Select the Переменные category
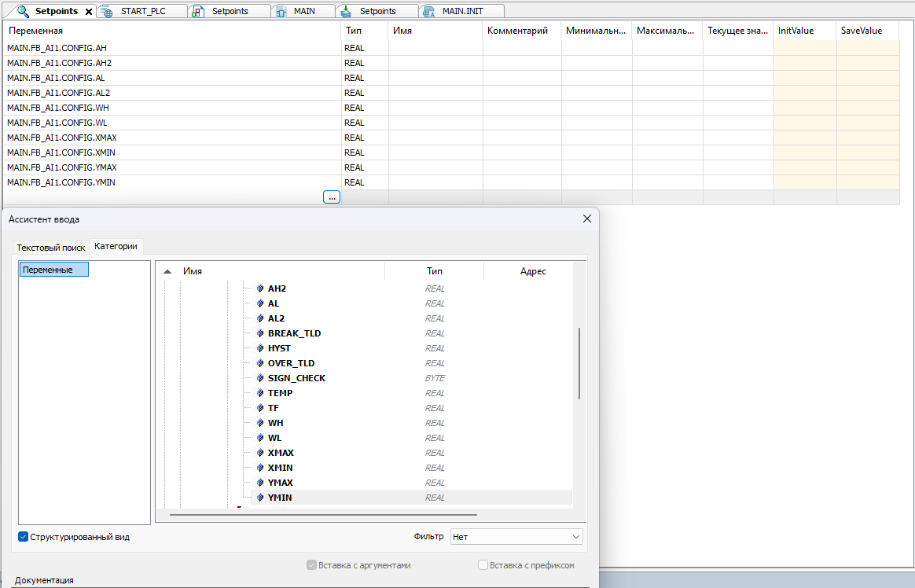The height and width of the screenshot is (588, 915). pyautogui.click(x=54, y=270)
